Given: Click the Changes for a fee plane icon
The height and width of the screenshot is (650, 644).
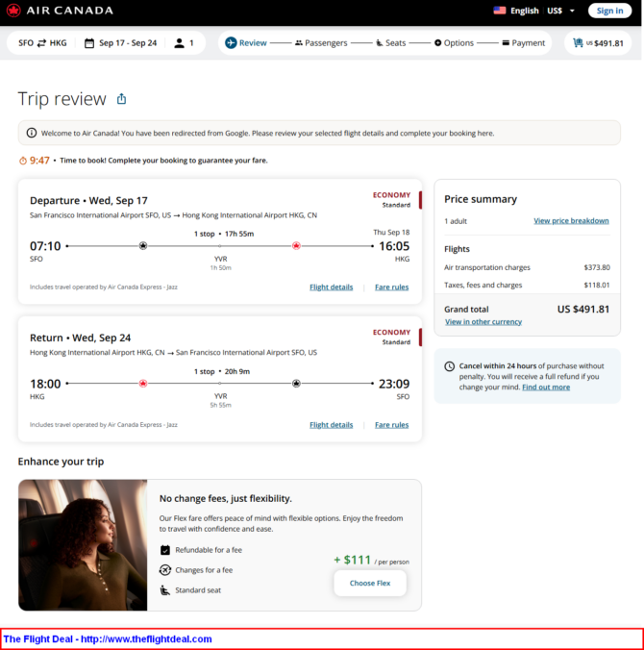Looking at the screenshot, I should click(165, 570).
